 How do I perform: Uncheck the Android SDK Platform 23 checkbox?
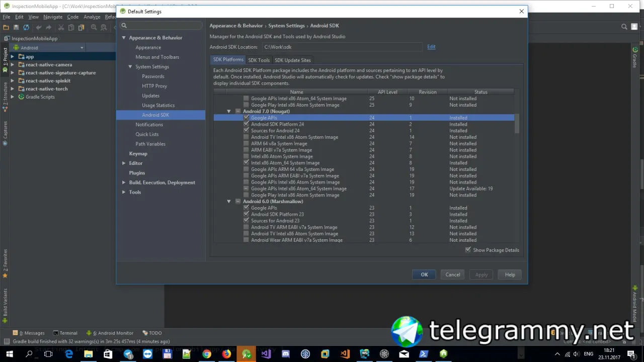pyautogui.click(x=246, y=214)
